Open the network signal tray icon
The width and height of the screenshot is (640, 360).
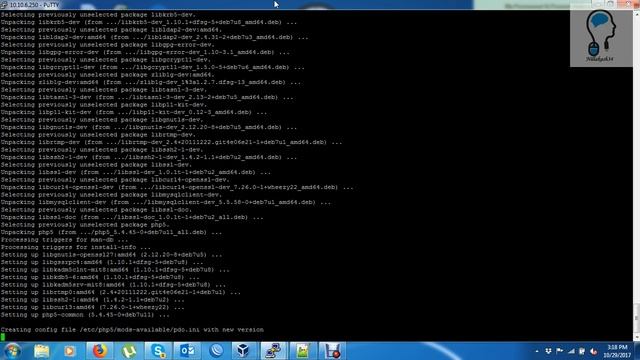571,351
